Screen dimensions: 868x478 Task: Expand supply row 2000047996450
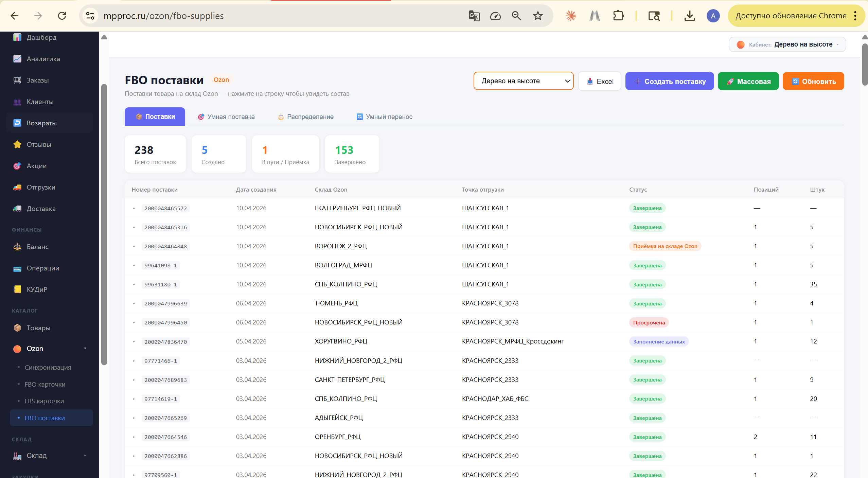134,322
